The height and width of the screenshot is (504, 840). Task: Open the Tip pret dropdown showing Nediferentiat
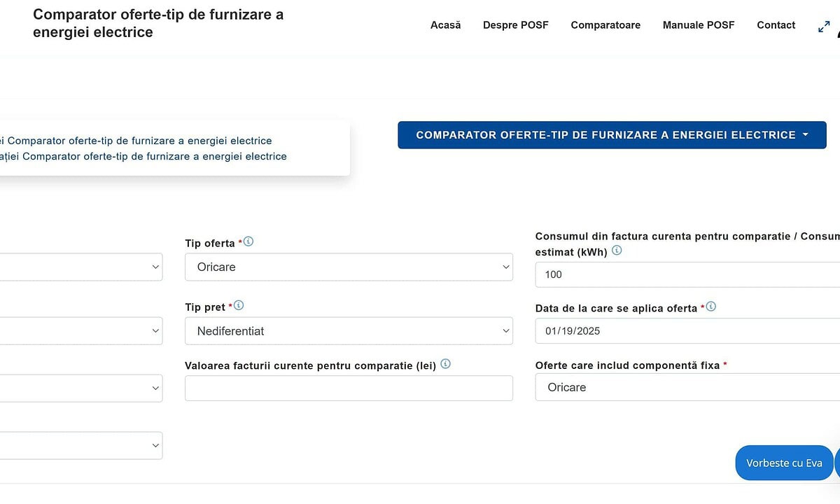coord(349,331)
